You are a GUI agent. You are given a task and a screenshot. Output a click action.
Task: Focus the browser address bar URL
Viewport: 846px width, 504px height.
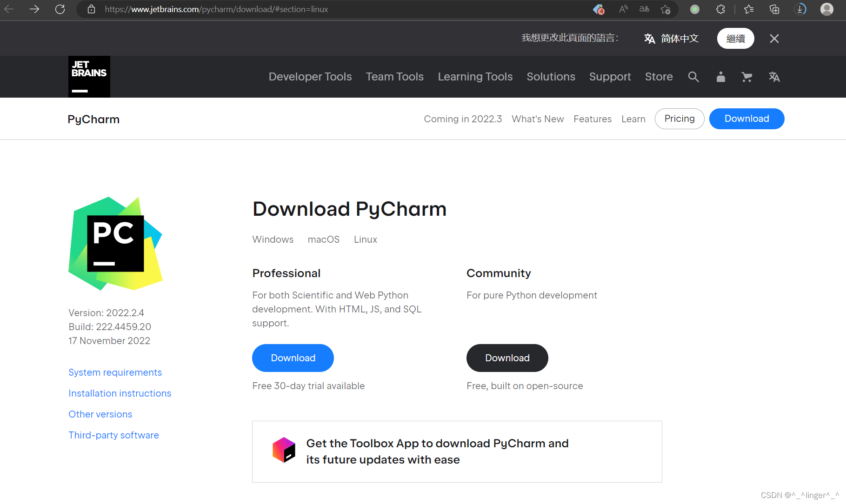pos(216,9)
